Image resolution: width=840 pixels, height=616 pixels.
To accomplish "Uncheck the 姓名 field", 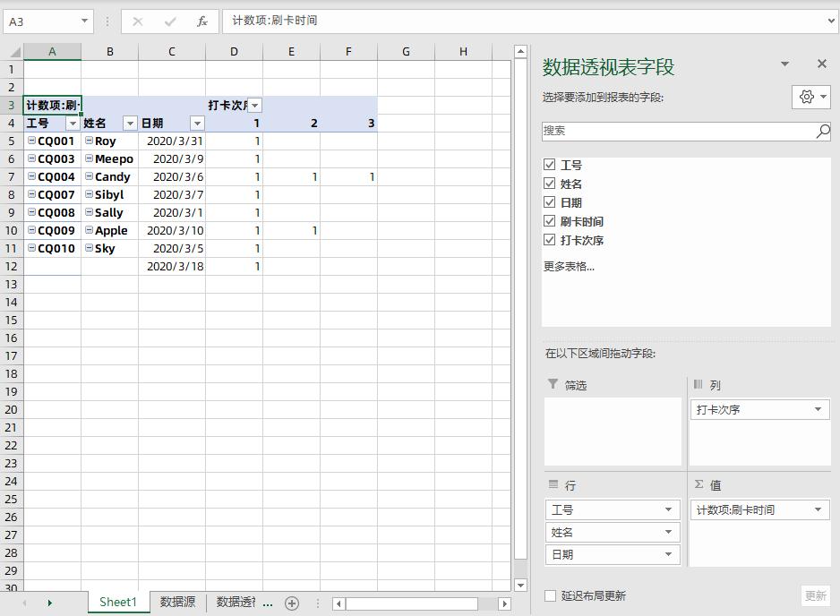I will click(549, 183).
